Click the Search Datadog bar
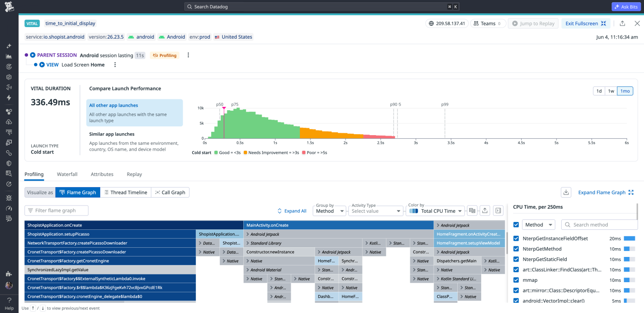 click(x=322, y=7)
